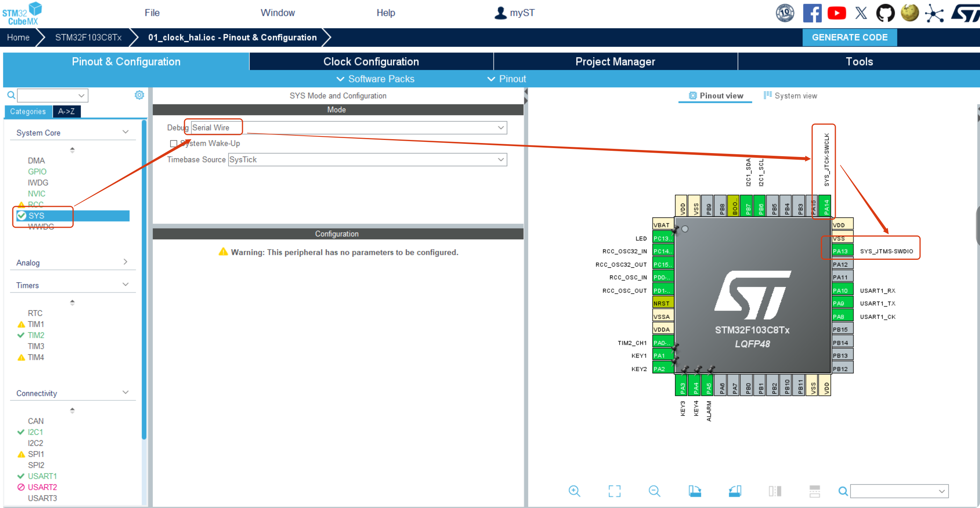
Task: Click the search magnifier in the categories panel
Action: tap(11, 95)
